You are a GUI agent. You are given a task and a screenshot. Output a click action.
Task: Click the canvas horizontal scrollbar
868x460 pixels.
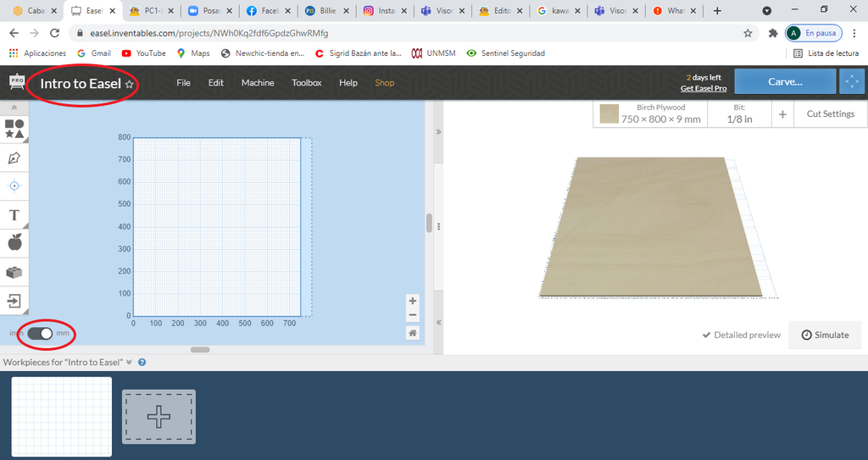point(200,350)
